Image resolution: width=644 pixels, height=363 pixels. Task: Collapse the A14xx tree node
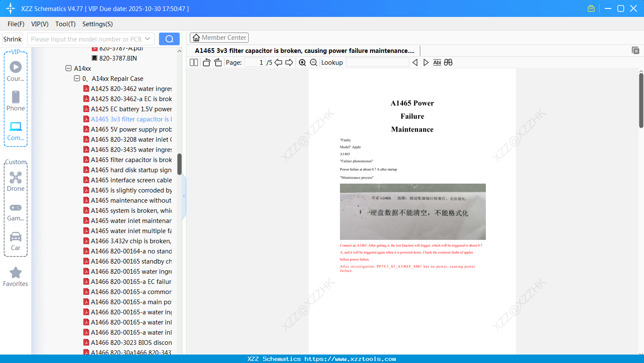point(69,68)
